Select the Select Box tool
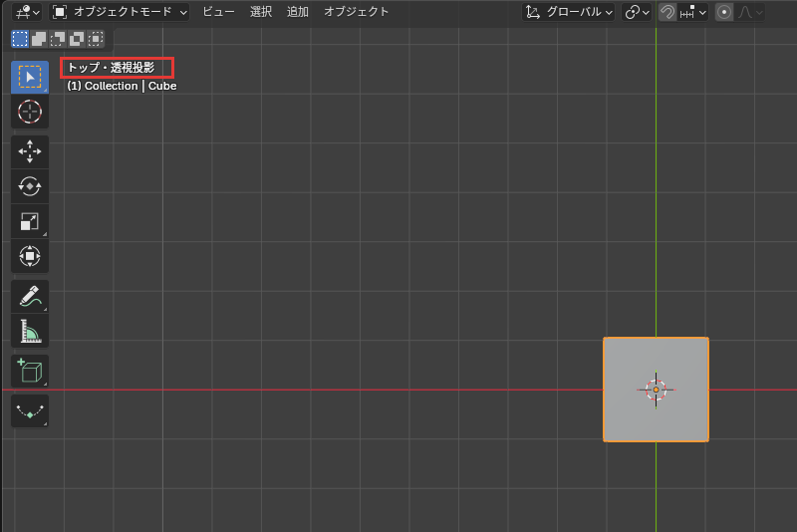 (30, 78)
